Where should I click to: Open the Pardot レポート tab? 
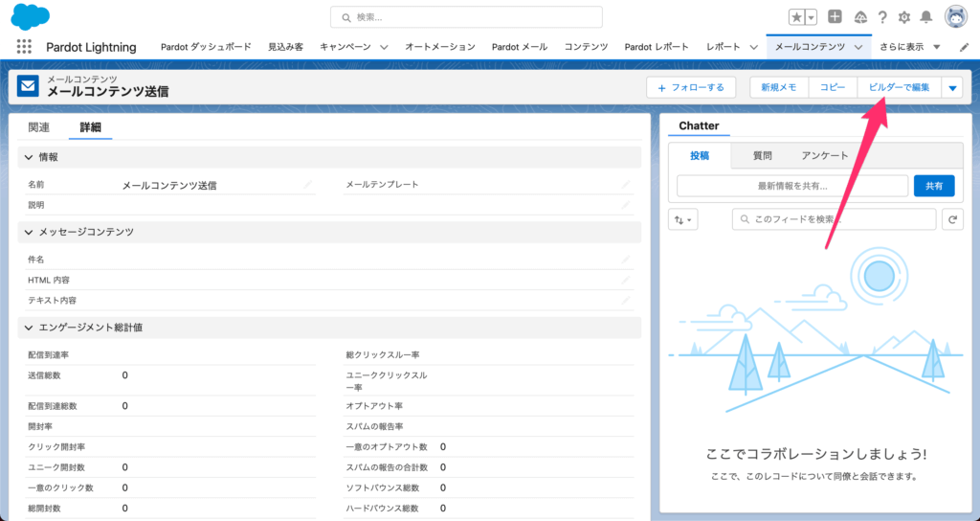657,47
